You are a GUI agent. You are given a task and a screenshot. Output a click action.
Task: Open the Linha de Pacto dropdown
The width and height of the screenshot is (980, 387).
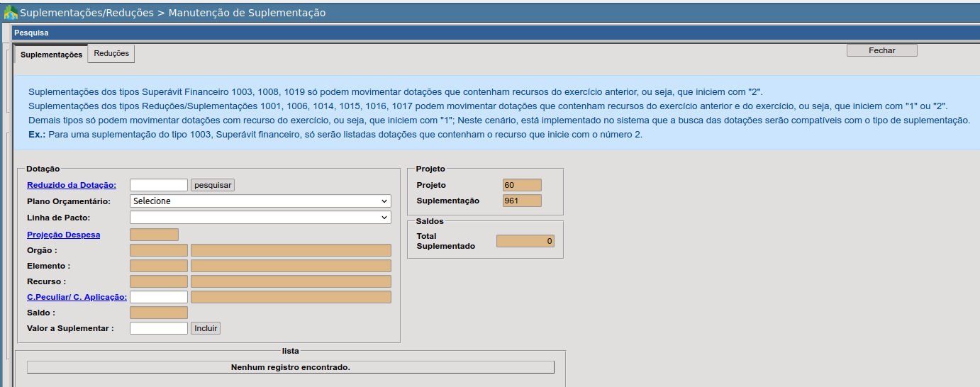[260, 218]
